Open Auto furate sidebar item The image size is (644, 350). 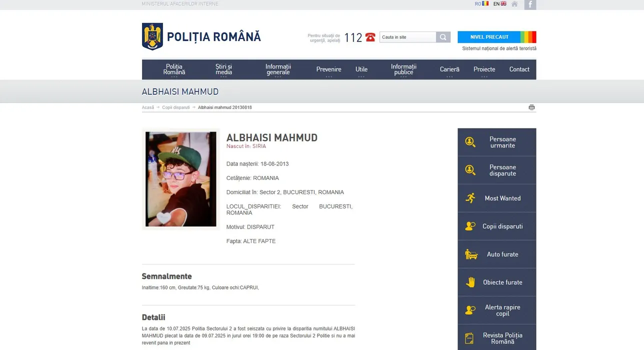point(496,254)
